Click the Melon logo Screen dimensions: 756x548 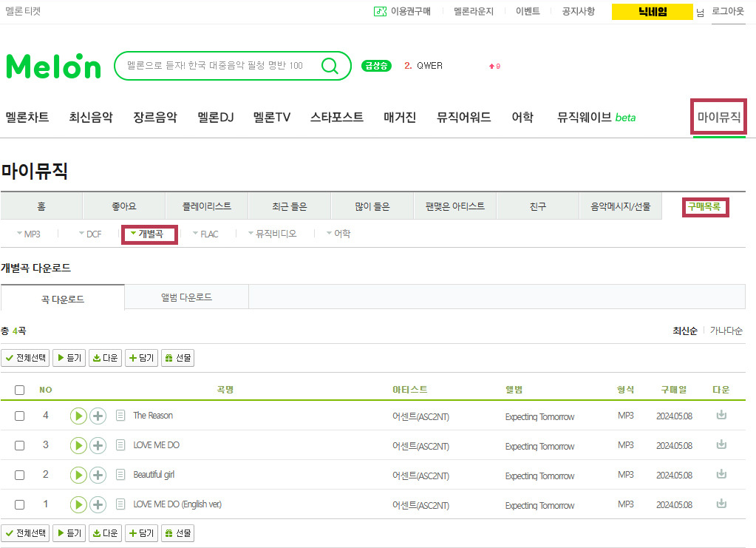click(x=53, y=66)
